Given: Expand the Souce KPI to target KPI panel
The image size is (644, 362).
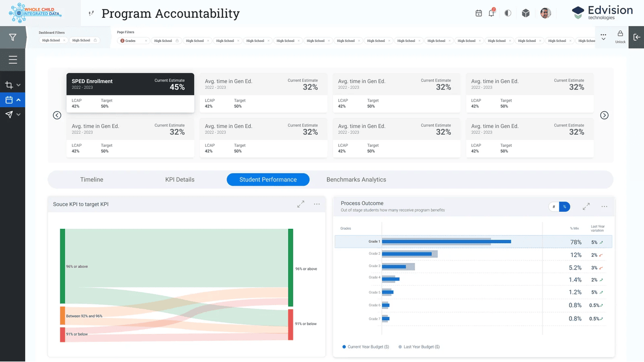Looking at the screenshot, I should point(300,204).
